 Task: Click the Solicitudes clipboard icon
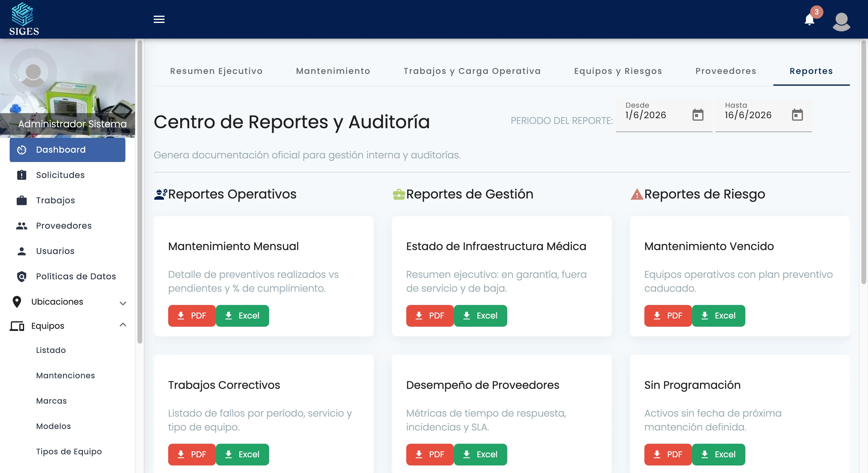[22, 175]
